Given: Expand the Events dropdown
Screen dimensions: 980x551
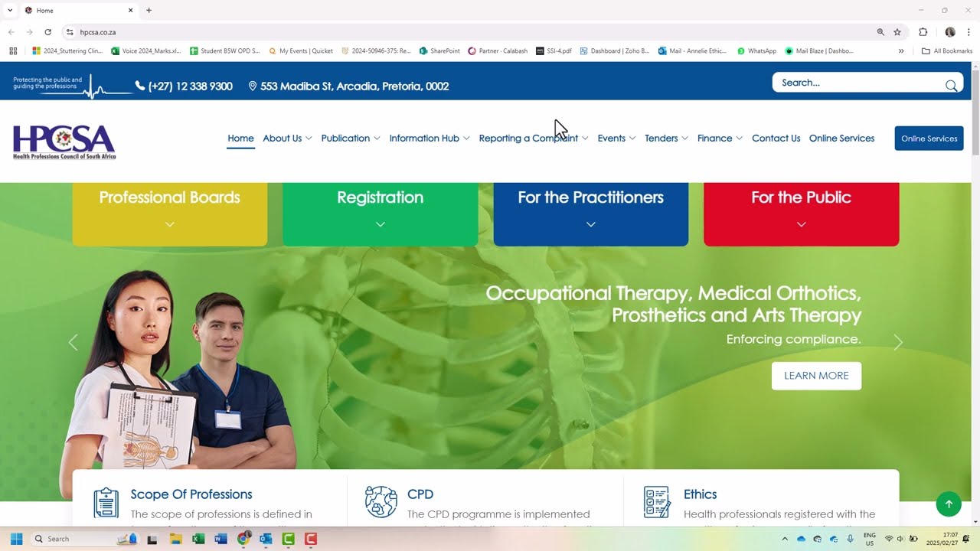Looking at the screenshot, I should pos(617,138).
